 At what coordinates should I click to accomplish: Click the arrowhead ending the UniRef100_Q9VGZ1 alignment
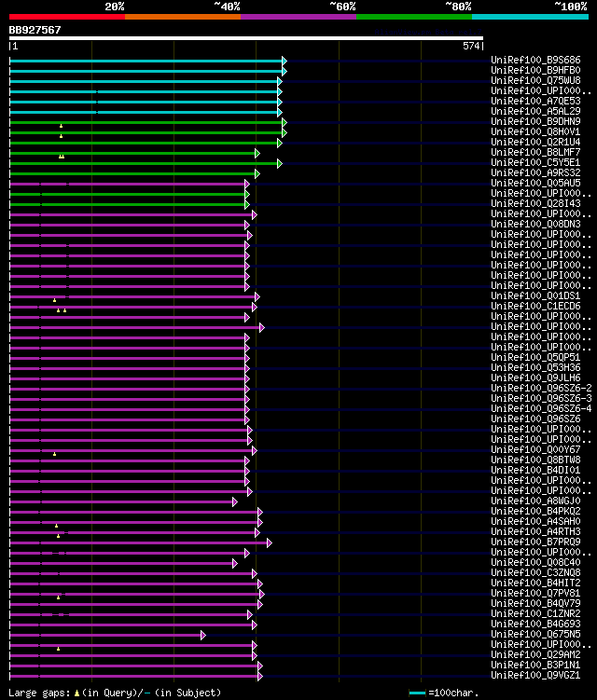pyautogui.click(x=260, y=677)
